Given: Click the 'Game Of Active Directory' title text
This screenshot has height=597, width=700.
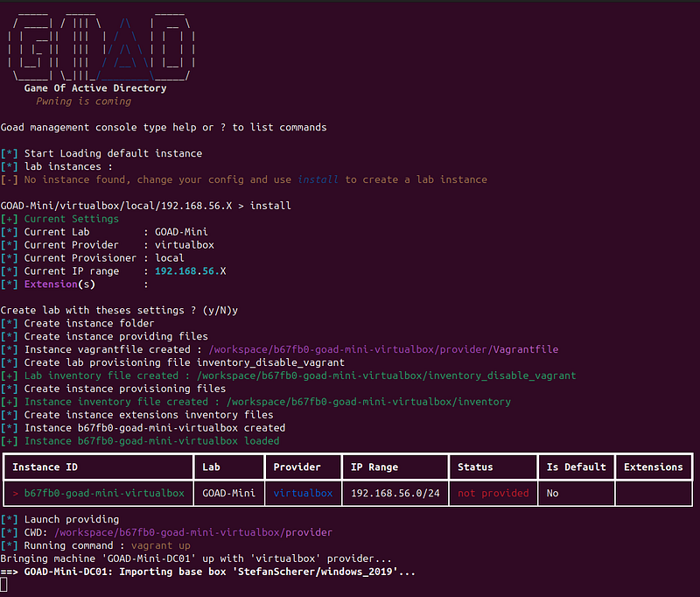Looking at the screenshot, I should (95, 88).
